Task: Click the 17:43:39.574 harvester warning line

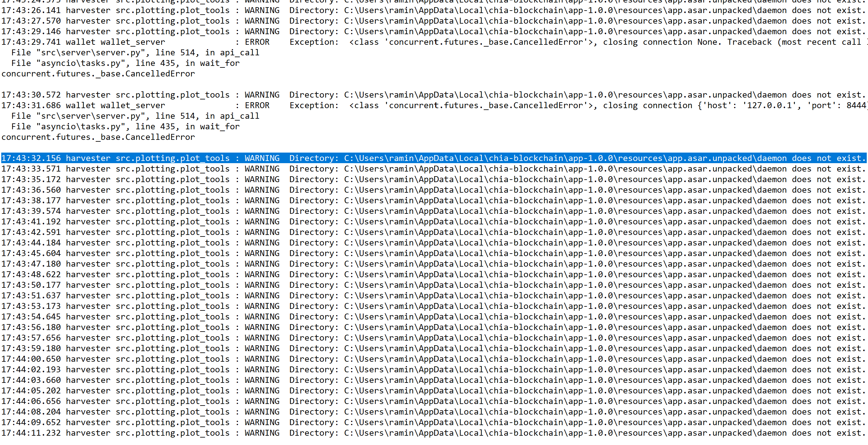Action: click(x=433, y=211)
